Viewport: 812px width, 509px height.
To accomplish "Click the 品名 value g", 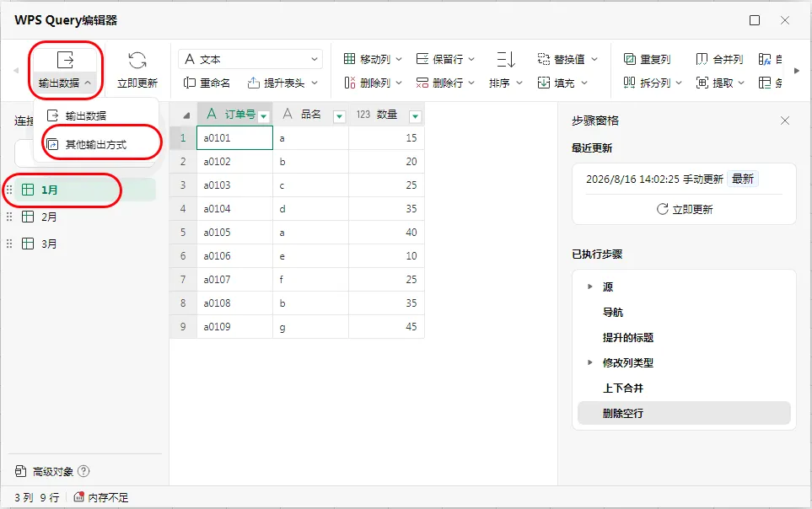I will (x=310, y=327).
